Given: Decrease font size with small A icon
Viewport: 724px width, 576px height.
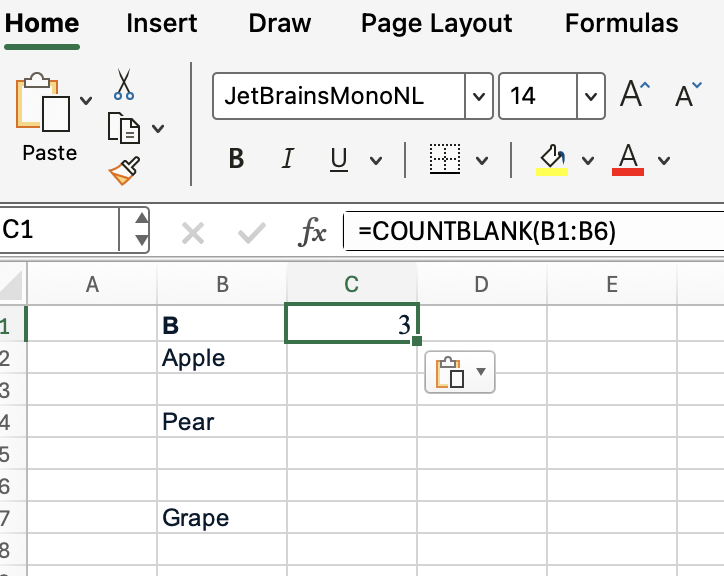Looking at the screenshot, I should point(688,95).
